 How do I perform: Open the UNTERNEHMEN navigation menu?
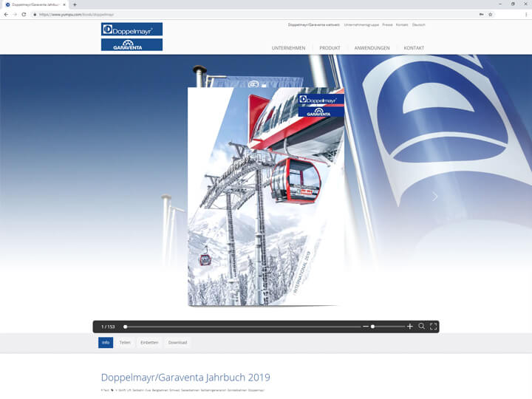(288, 48)
